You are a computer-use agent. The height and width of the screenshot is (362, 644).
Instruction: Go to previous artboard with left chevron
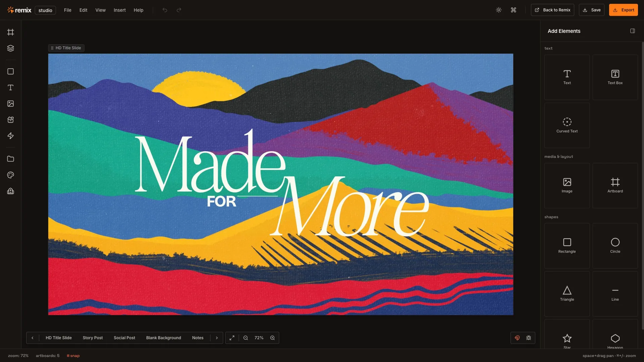point(33,338)
